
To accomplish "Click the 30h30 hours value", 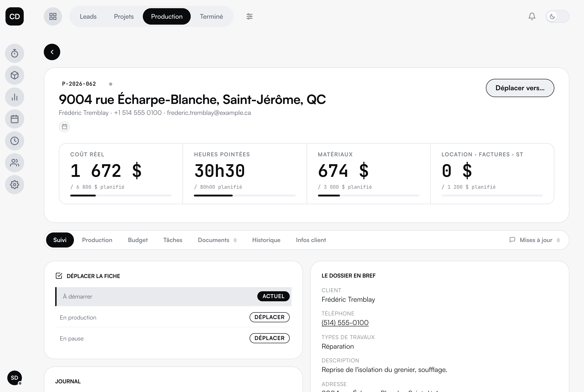I will tap(219, 171).
